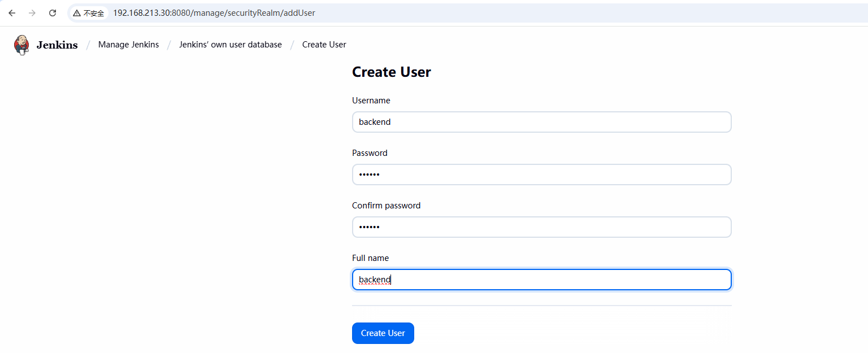Click the Jenkins wordmark in header
Viewport: 868px width, 353px height.
point(57,45)
